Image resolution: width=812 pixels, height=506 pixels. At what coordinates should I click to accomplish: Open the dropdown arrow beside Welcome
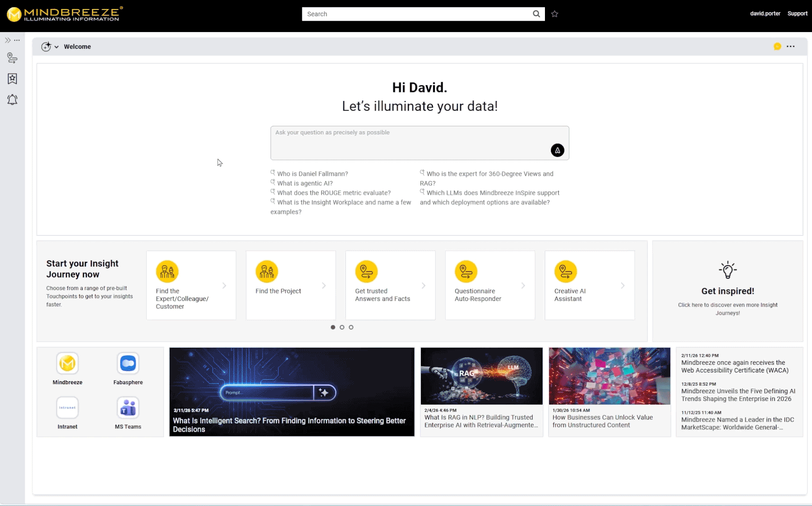(x=56, y=47)
